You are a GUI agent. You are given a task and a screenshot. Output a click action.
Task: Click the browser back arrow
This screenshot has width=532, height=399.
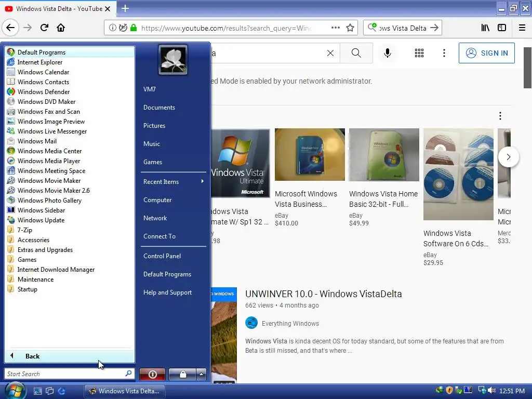(x=10, y=28)
